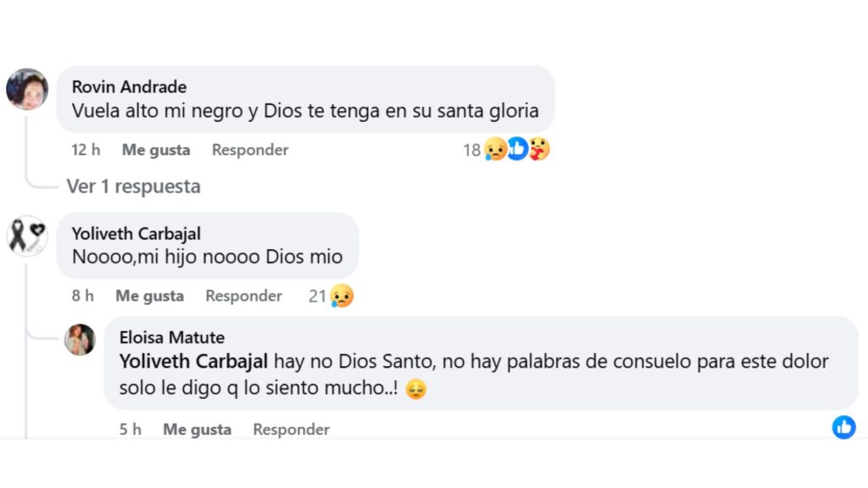This screenshot has width=868, height=488.
Task: Click Me gusta on Rovin Andrade's comment
Action: click(155, 149)
